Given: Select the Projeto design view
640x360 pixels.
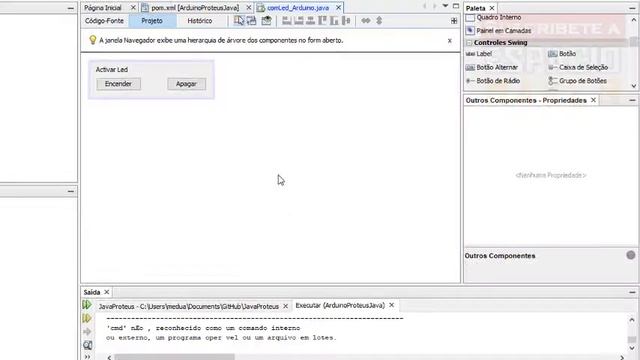Looking at the screenshot, I should [x=152, y=21].
